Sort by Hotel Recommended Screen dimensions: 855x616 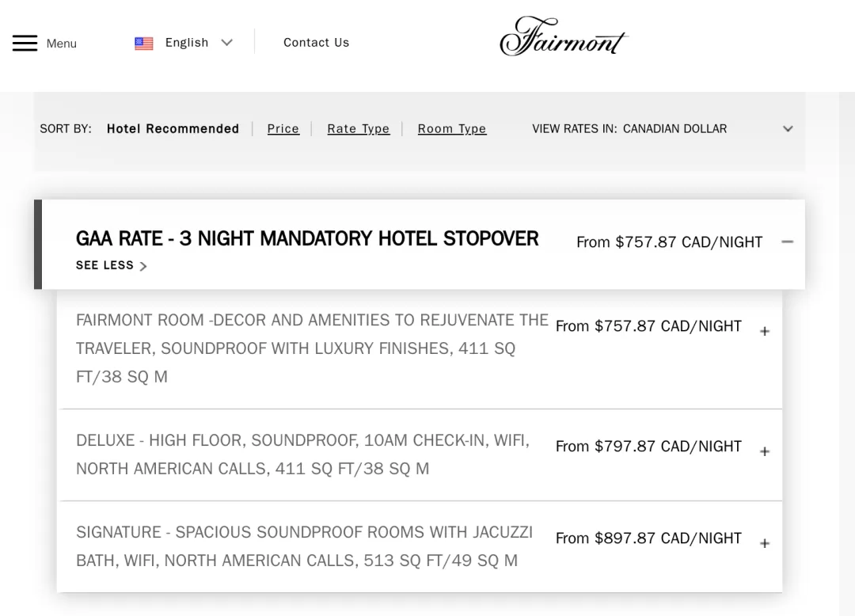point(173,128)
